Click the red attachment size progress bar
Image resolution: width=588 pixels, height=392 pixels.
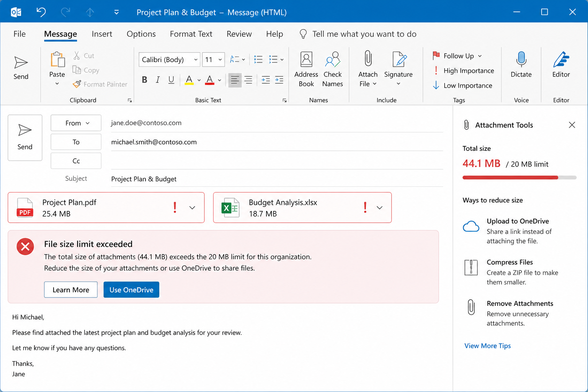click(x=519, y=178)
